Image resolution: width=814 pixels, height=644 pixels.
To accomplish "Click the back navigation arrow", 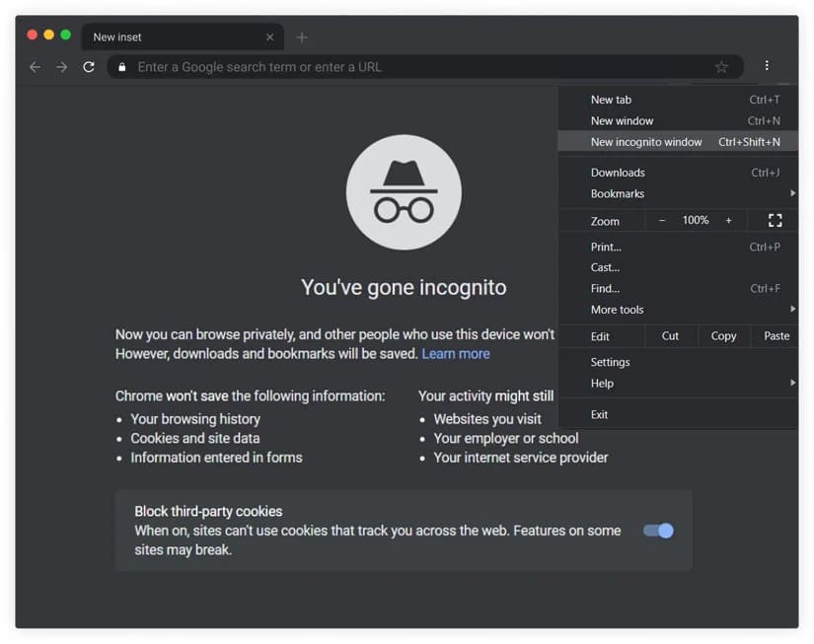I will pos(35,67).
